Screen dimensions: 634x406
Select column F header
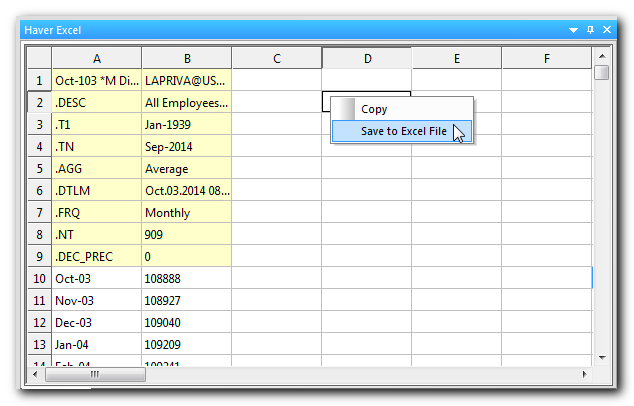(547, 58)
